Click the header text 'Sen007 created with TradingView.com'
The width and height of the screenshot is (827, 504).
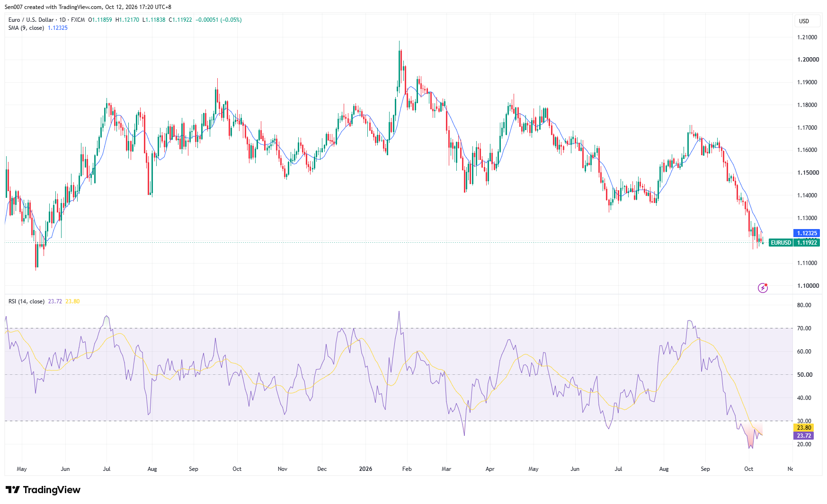pos(53,7)
